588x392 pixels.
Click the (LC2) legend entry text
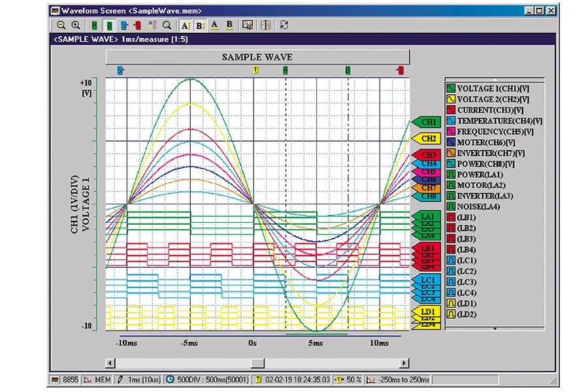click(466, 271)
